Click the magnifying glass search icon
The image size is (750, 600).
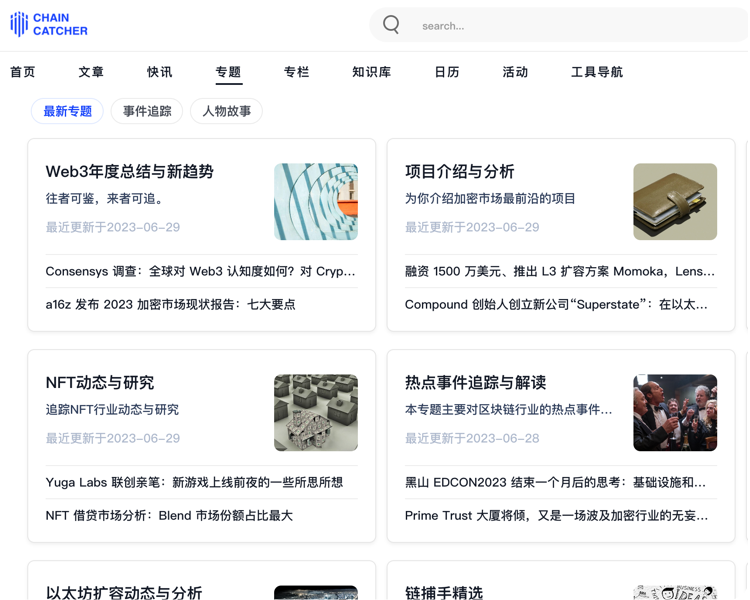[x=391, y=25]
